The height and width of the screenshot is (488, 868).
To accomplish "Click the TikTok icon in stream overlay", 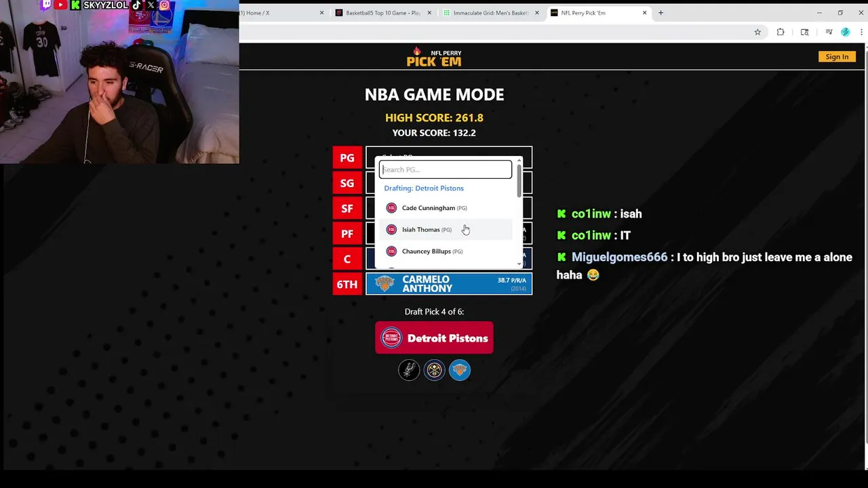I will point(136,5).
